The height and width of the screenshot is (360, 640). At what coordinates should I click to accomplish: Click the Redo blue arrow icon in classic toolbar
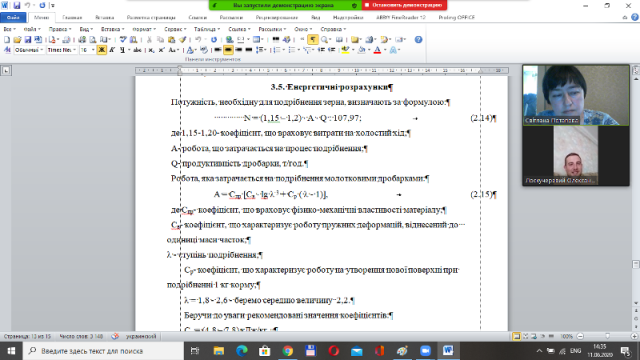pos(214,40)
